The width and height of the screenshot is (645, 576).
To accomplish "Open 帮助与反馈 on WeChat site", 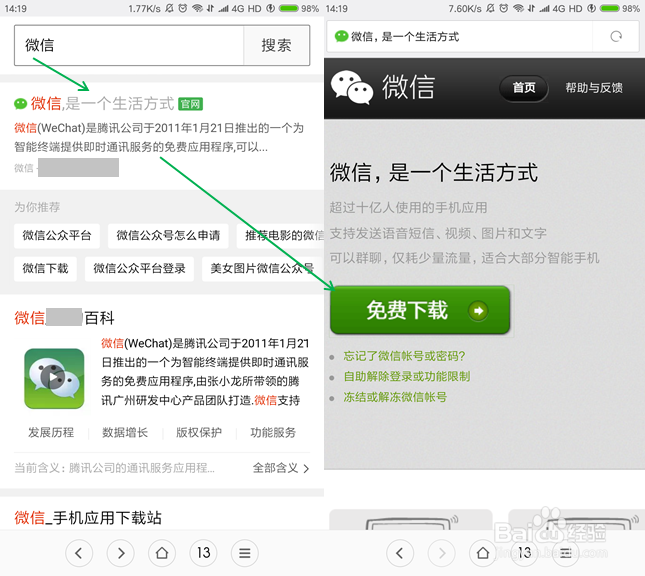I will (x=594, y=88).
